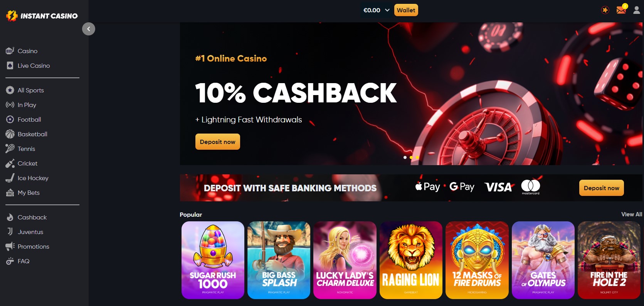Viewport: 644px width, 306px height.
Task: Click the Tennis racket icon
Action: [x=10, y=149]
